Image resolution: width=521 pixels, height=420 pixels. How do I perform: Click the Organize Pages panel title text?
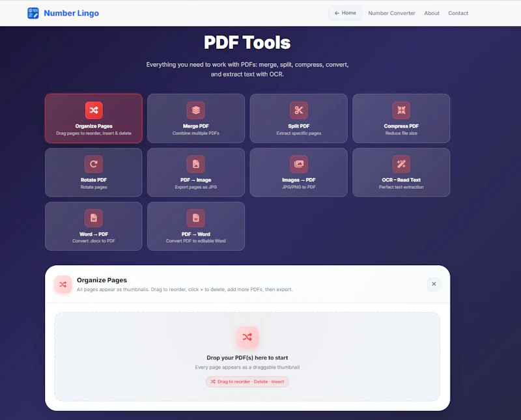(x=102, y=280)
